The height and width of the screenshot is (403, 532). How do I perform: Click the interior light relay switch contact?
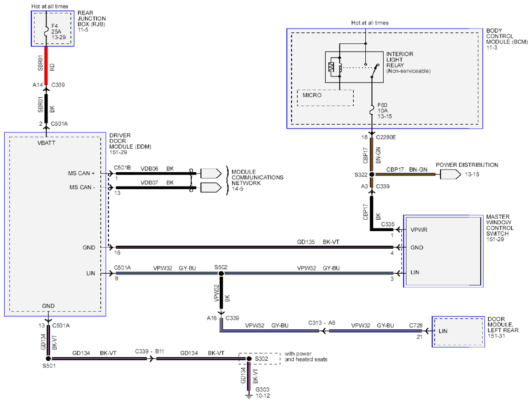coord(374,70)
